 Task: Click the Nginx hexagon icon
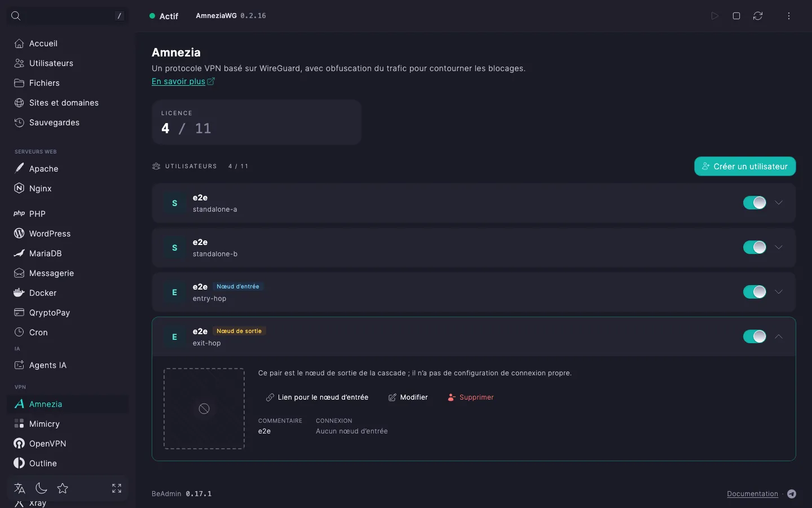pyautogui.click(x=19, y=188)
